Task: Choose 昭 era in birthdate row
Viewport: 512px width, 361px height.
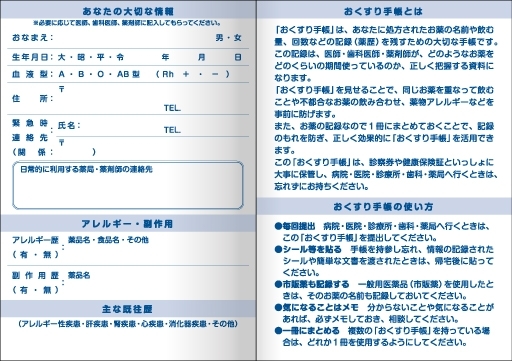Action: [81, 57]
